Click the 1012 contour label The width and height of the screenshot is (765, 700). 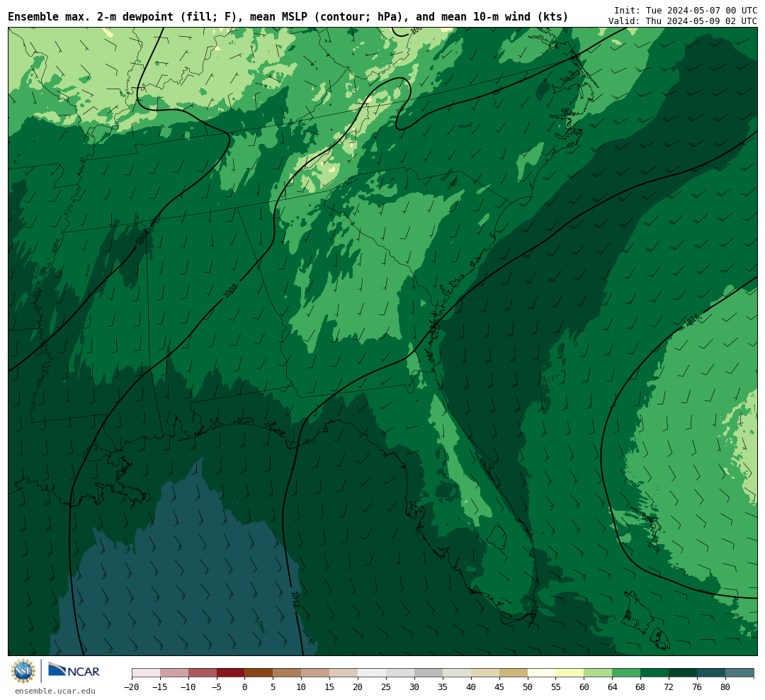click(295, 599)
